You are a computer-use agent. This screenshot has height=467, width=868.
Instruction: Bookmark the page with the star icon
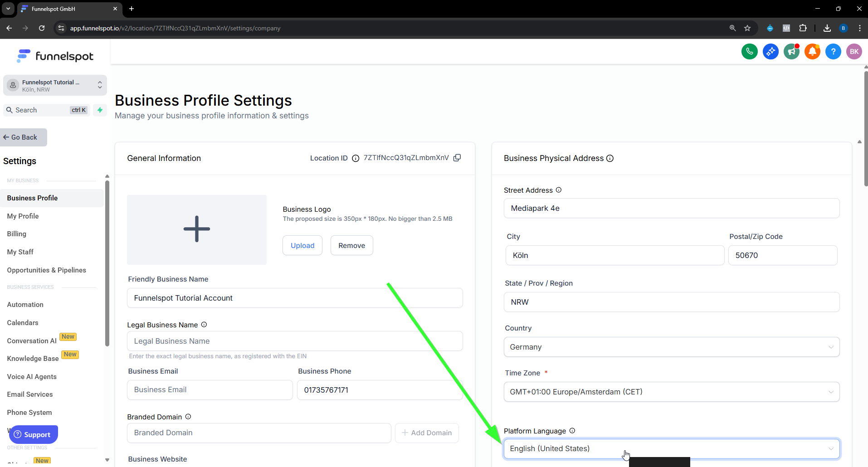coord(747,28)
